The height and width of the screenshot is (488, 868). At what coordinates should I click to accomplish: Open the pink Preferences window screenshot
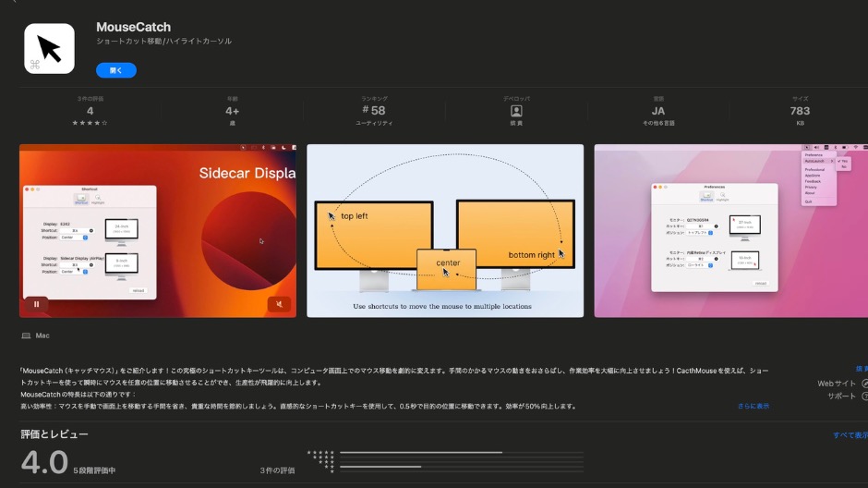[x=730, y=231]
